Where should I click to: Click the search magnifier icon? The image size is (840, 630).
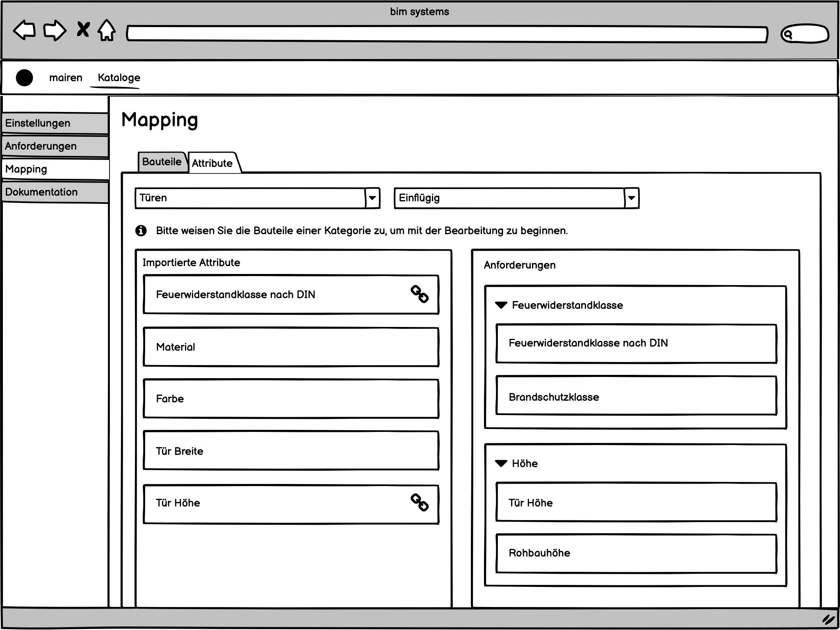coord(787,35)
